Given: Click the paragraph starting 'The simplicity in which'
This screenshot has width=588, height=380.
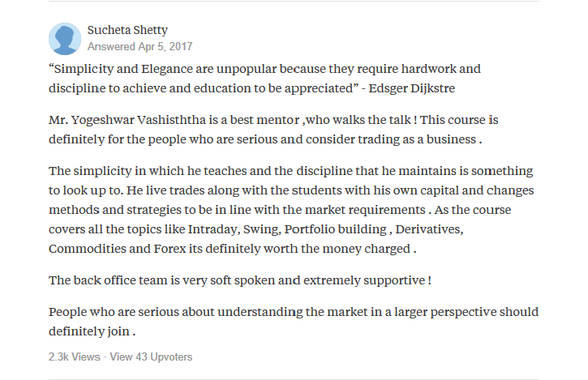Looking at the screenshot, I should pyautogui.click(x=291, y=210).
